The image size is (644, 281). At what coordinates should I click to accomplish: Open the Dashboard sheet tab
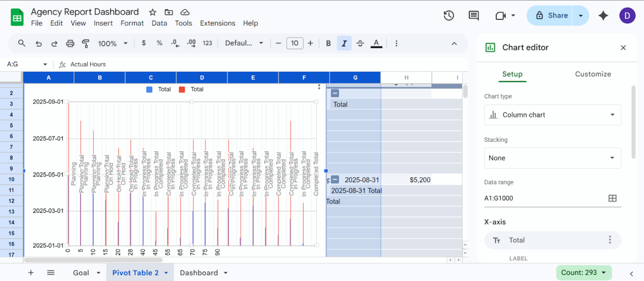(x=199, y=272)
